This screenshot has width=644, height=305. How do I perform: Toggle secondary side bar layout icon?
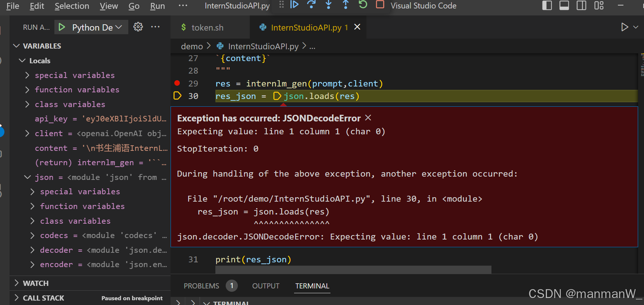coord(582,6)
